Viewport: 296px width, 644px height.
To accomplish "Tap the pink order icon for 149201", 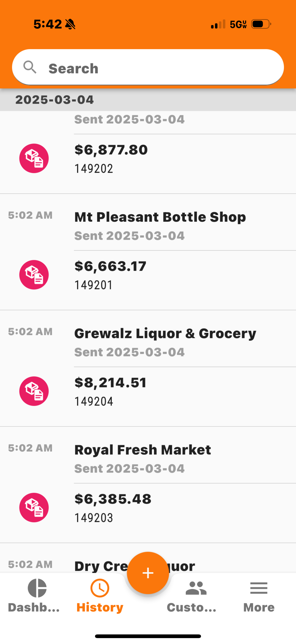I will tap(34, 275).
